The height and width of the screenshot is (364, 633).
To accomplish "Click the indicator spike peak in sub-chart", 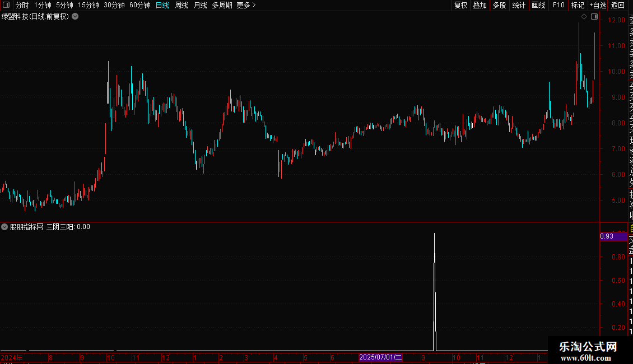I will [x=434, y=234].
